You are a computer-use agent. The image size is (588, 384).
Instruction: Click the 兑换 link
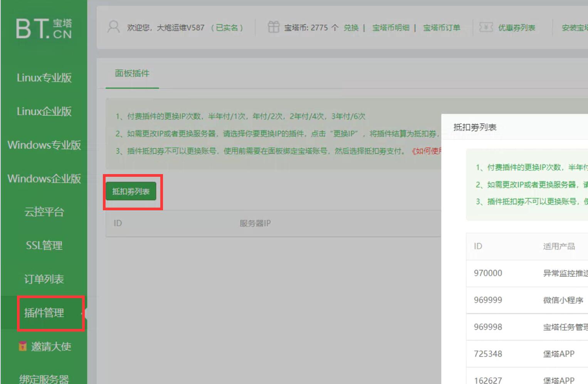(x=351, y=28)
